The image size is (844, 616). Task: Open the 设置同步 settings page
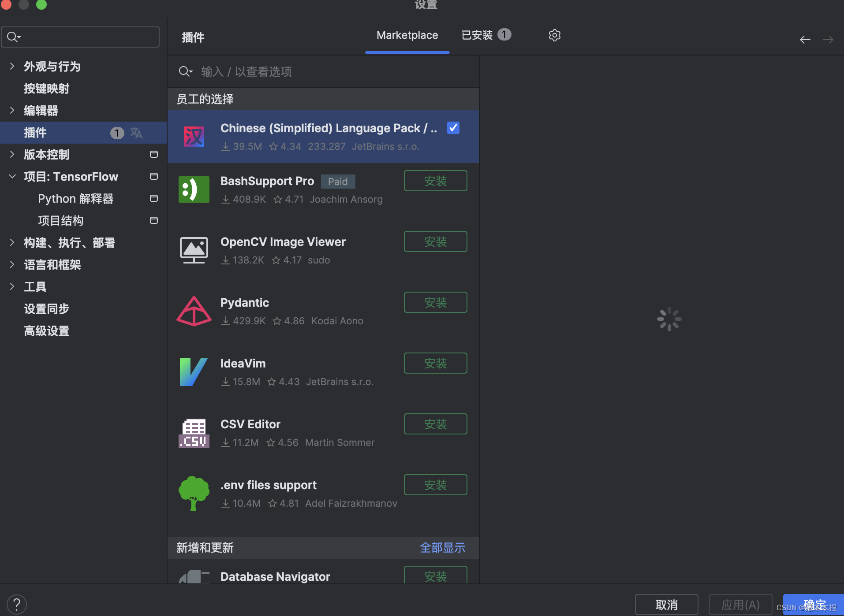47,309
